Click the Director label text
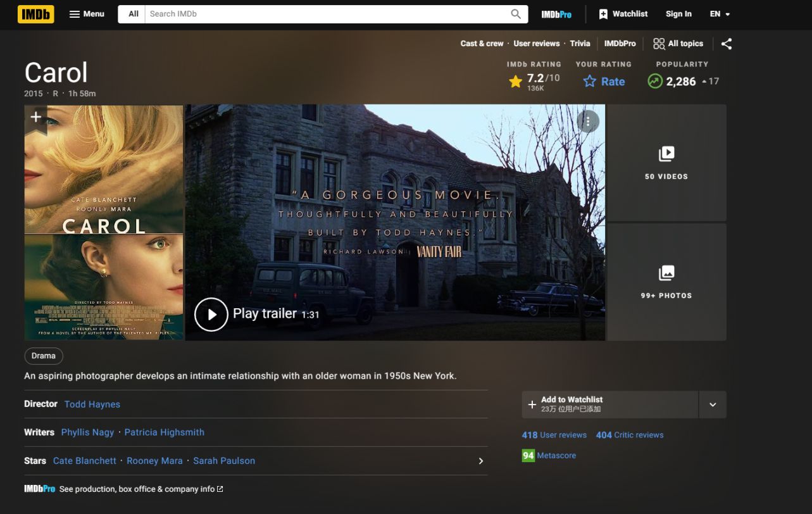Screen dimensions: 812x514 click(41, 404)
